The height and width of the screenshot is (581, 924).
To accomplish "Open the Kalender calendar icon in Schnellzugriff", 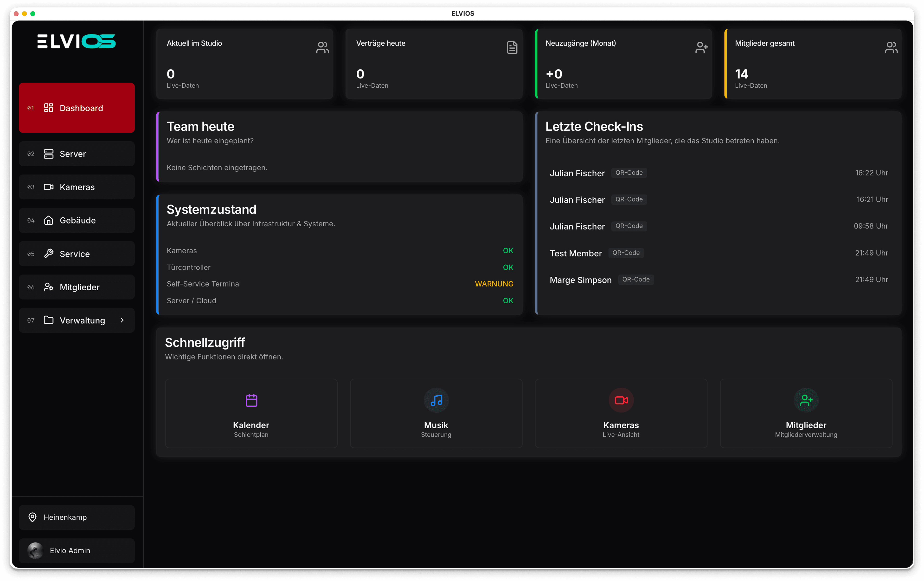I will pyautogui.click(x=251, y=400).
